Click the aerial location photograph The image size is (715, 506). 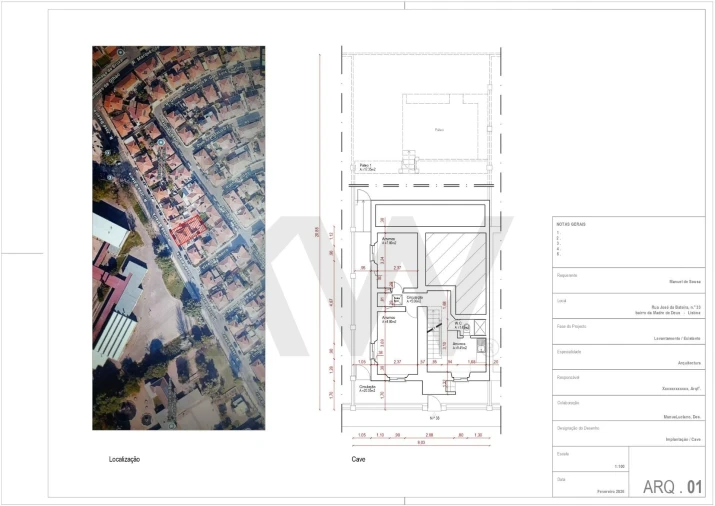click(178, 238)
